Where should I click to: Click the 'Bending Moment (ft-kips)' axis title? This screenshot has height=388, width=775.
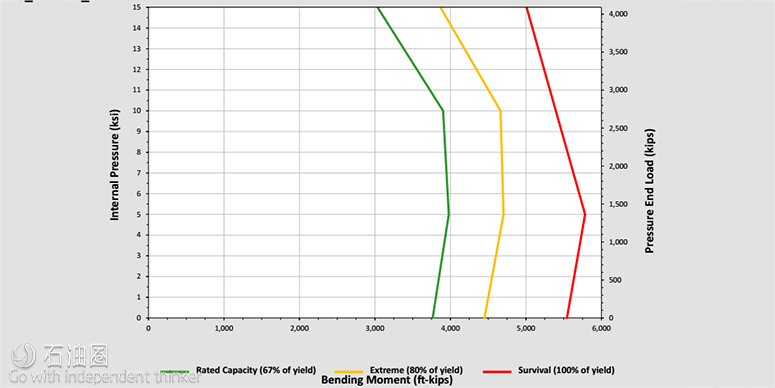coord(387,381)
